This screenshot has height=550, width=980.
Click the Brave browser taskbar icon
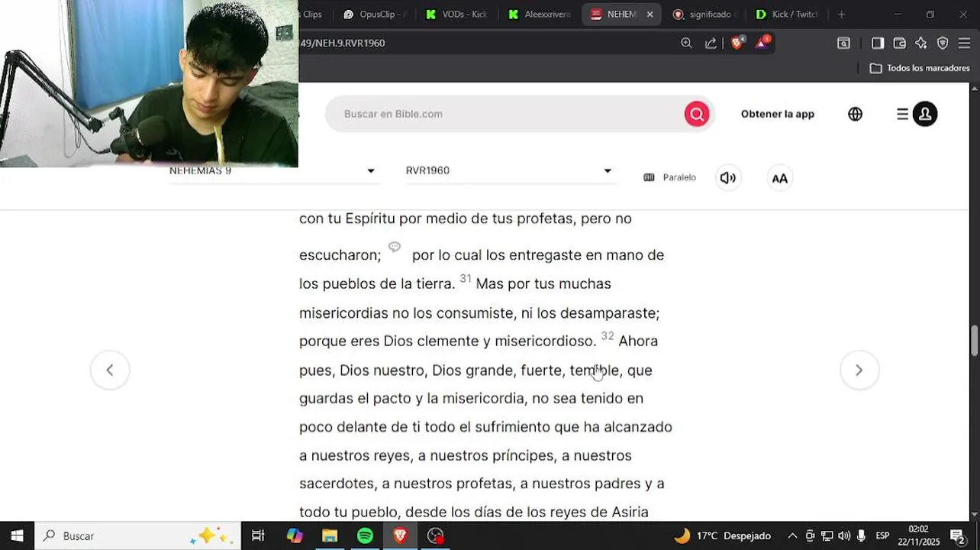tap(400, 535)
